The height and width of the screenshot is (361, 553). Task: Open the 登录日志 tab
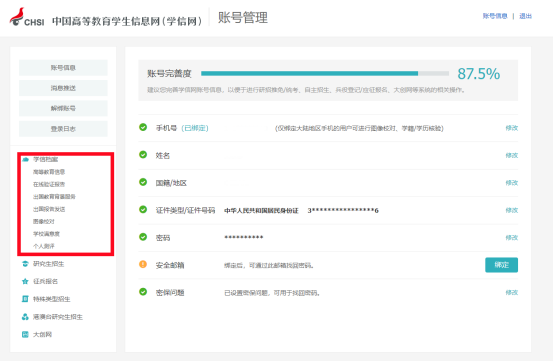63,129
